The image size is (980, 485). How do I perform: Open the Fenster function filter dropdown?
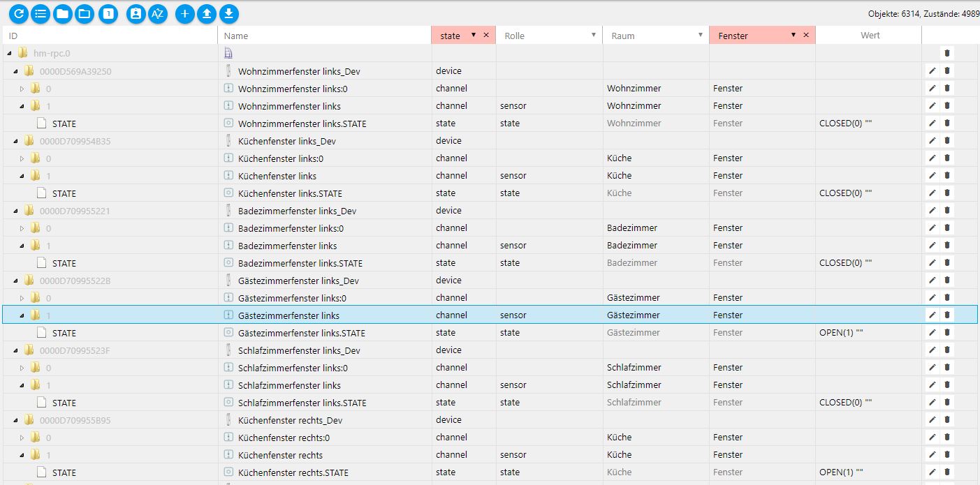coord(793,35)
